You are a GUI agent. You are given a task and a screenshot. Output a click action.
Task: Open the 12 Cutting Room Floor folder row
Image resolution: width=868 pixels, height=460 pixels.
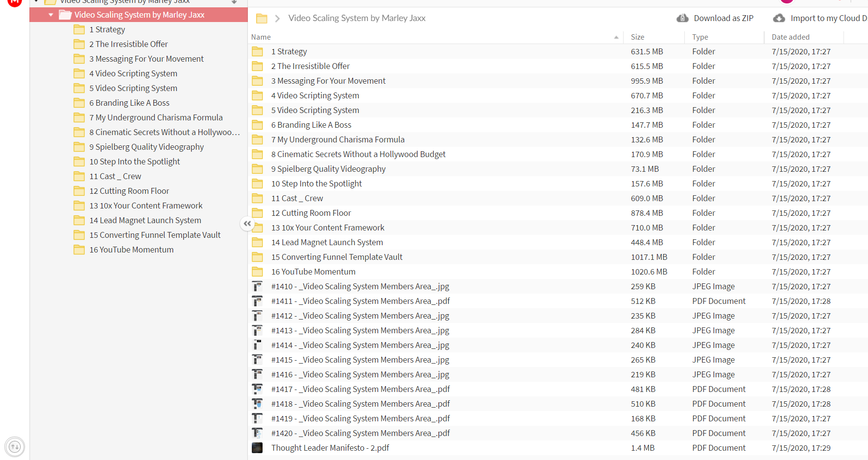(558, 213)
